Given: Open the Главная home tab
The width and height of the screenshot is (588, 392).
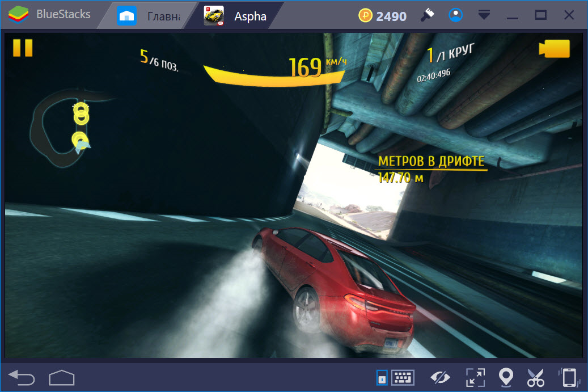Looking at the screenshot, I should click(x=149, y=16).
